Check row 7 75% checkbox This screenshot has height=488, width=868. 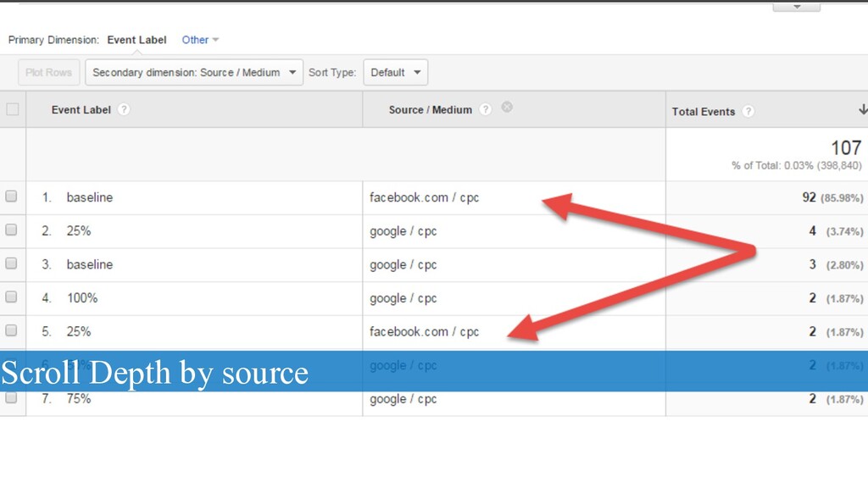(x=11, y=398)
